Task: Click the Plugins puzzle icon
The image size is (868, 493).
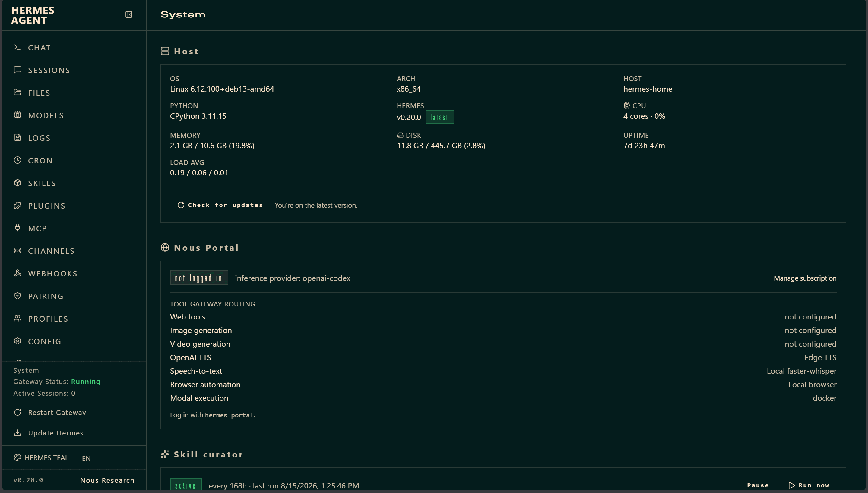Action: pyautogui.click(x=17, y=206)
